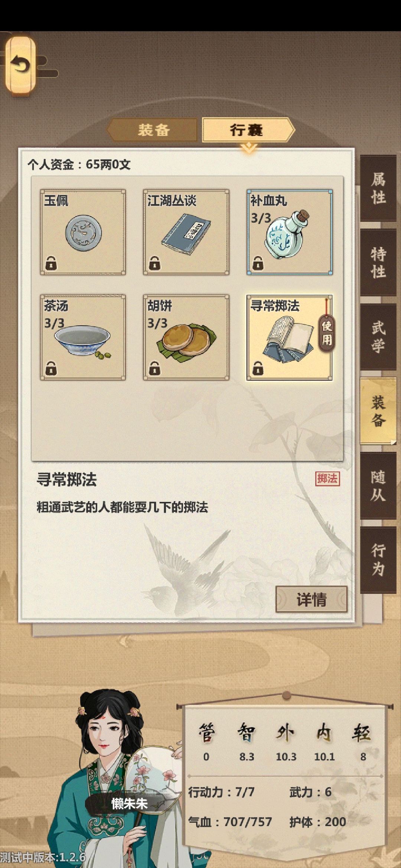Open the 行为 side tab
The height and width of the screenshot is (868, 401).
378,560
